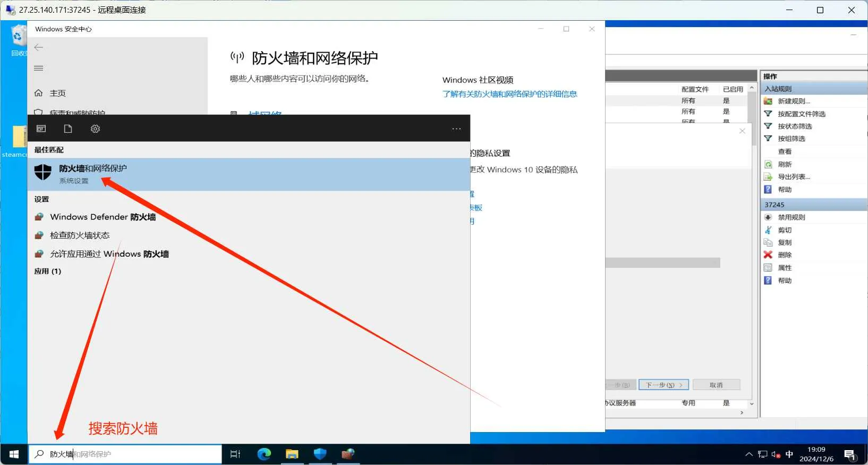Open 帮助 under 入站规则 actions
The image size is (868, 465).
(x=785, y=190)
